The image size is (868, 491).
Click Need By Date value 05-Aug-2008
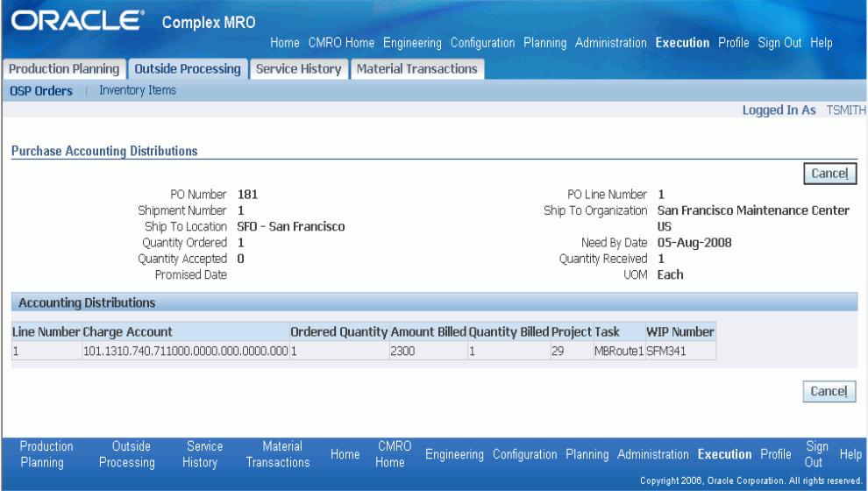[694, 243]
